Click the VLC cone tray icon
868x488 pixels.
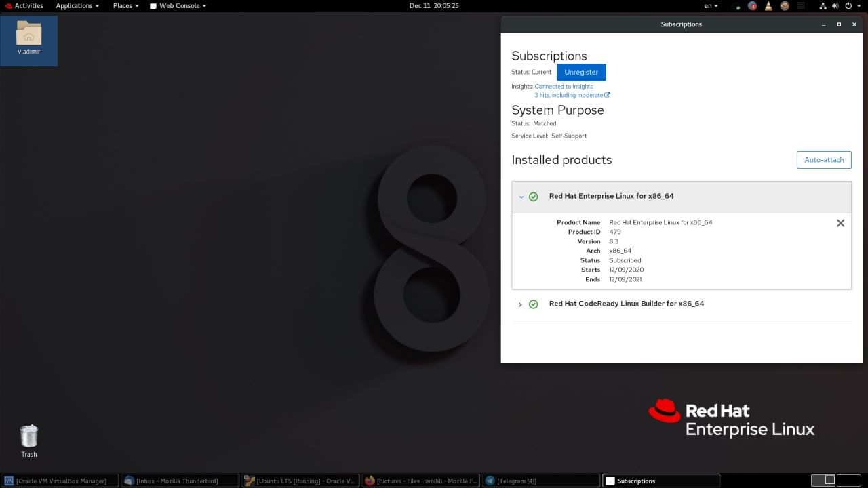point(768,5)
